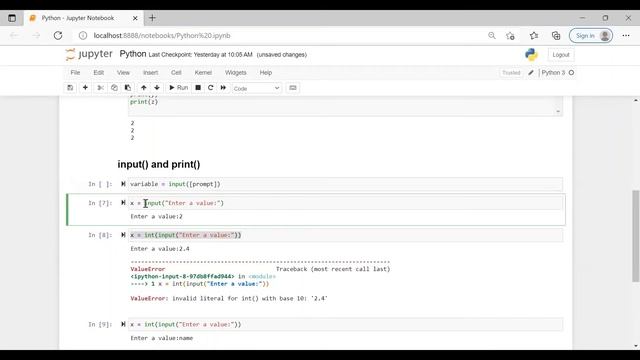Open the Edit menu
This screenshot has height=360, width=640.
(x=98, y=73)
